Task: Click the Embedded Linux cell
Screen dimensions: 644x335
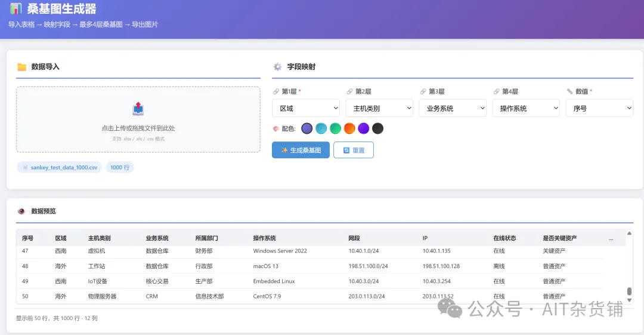Action: (x=274, y=281)
